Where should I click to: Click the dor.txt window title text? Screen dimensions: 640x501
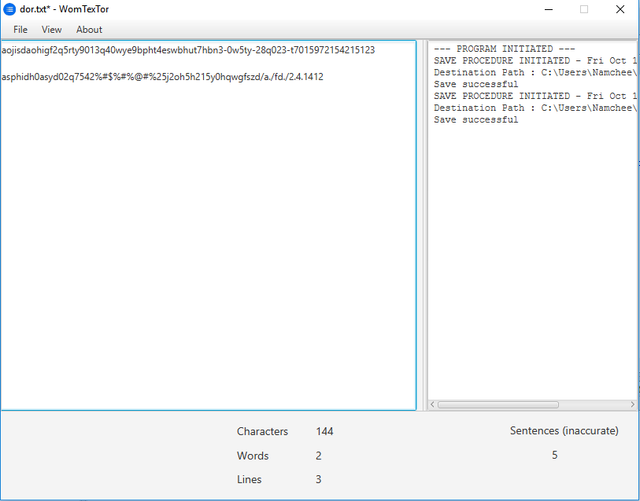64,9
